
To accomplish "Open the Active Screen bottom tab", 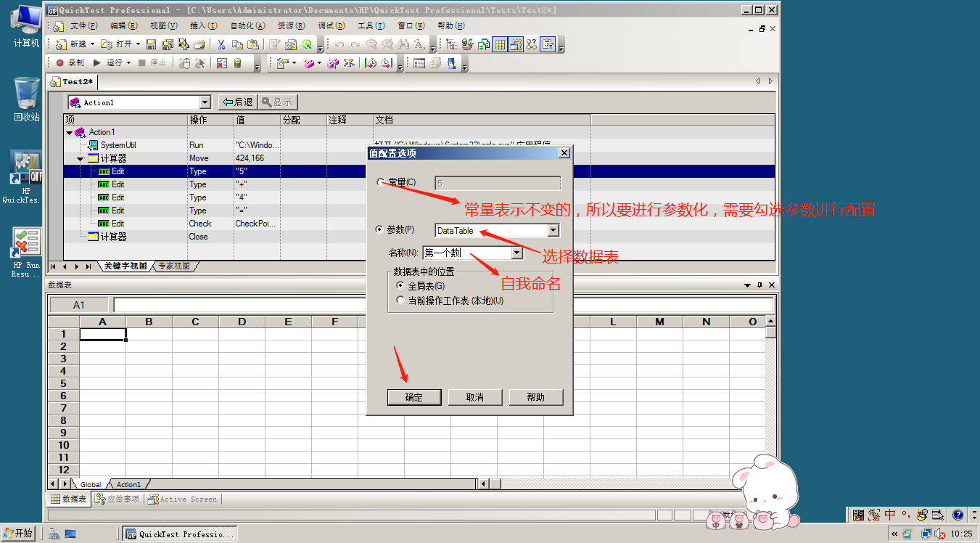I will [182, 499].
